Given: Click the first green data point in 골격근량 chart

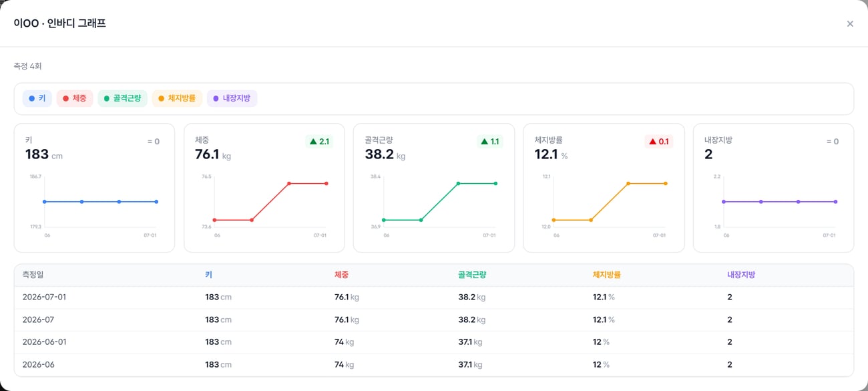Looking at the screenshot, I should point(384,220).
